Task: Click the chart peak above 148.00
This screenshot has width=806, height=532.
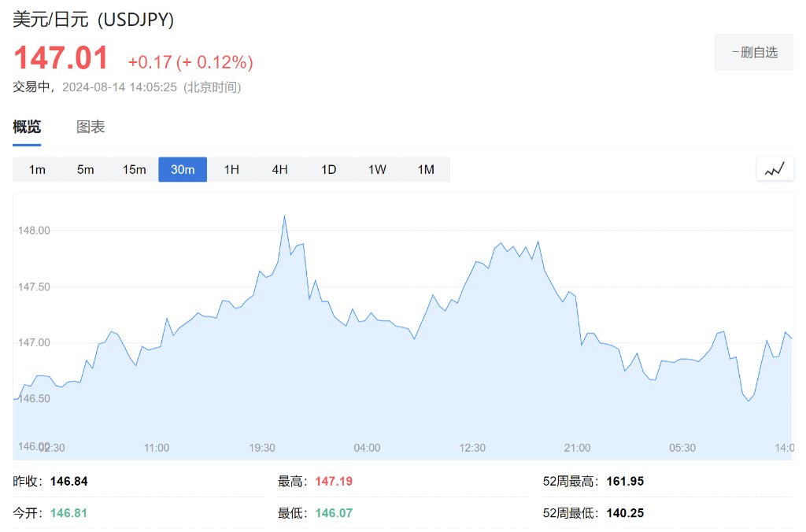Action: (284, 216)
